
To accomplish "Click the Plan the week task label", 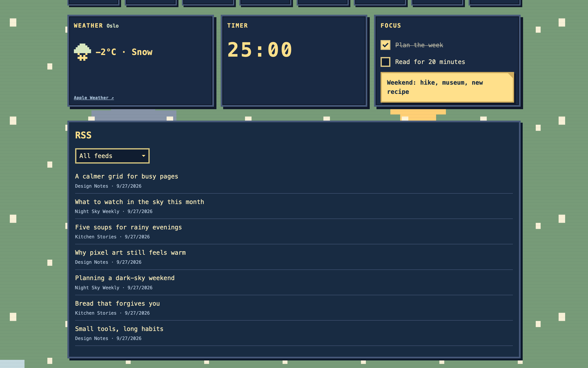I will point(419,45).
